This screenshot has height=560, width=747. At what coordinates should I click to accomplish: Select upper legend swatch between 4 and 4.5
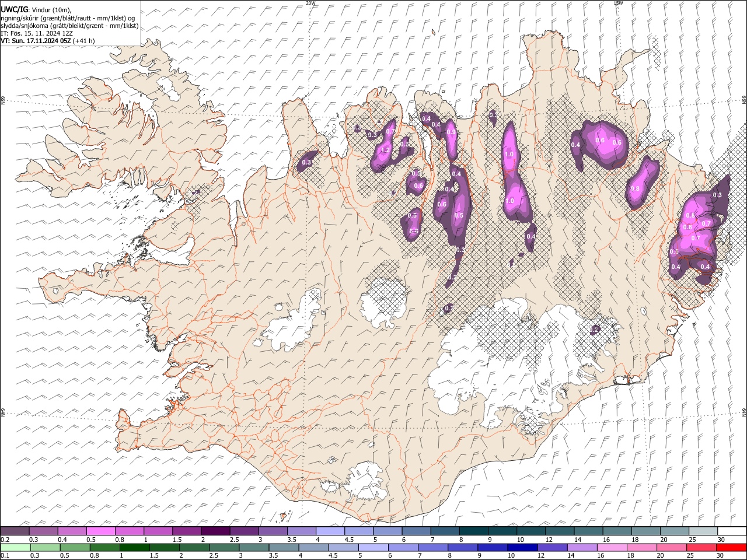coord(330,531)
